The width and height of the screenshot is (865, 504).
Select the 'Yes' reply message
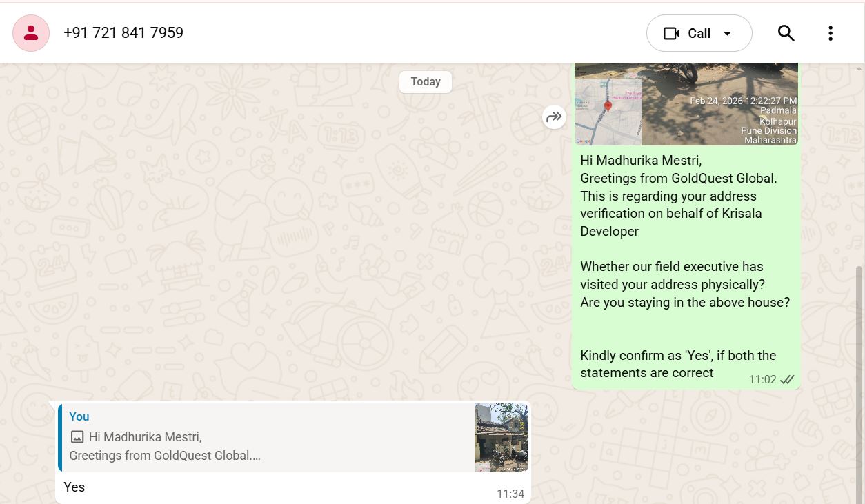tap(74, 487)
